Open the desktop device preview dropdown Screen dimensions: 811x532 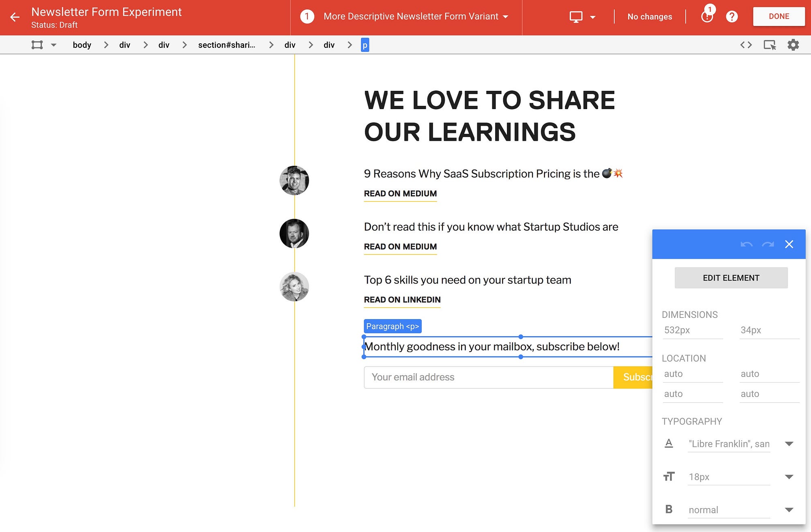582,17
